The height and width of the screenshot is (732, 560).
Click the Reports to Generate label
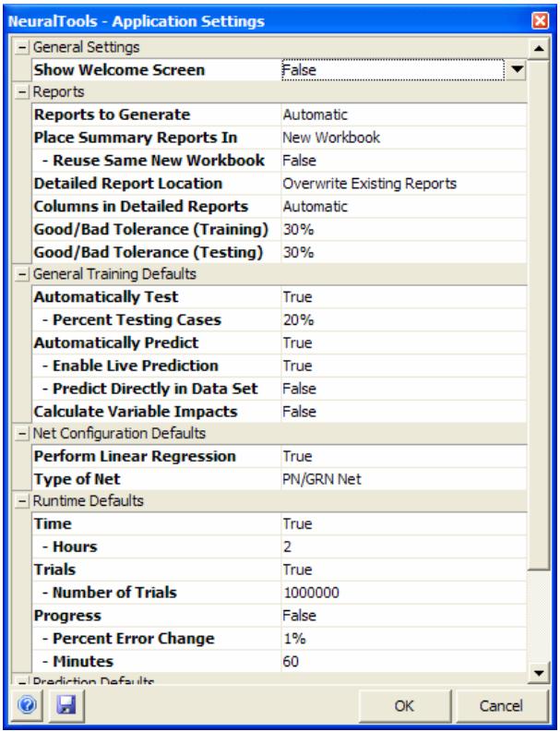point(112,114)
